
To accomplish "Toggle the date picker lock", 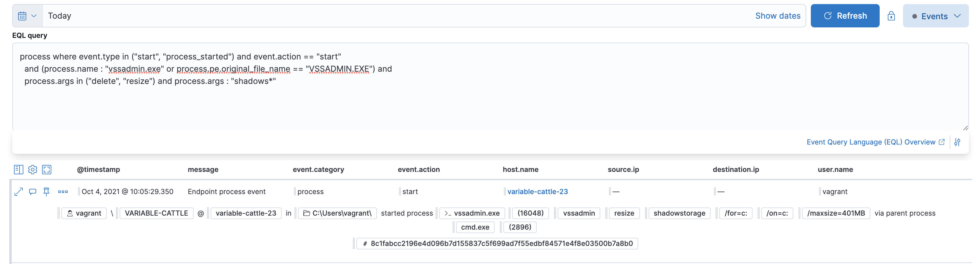I will click(x=891, y=15).
